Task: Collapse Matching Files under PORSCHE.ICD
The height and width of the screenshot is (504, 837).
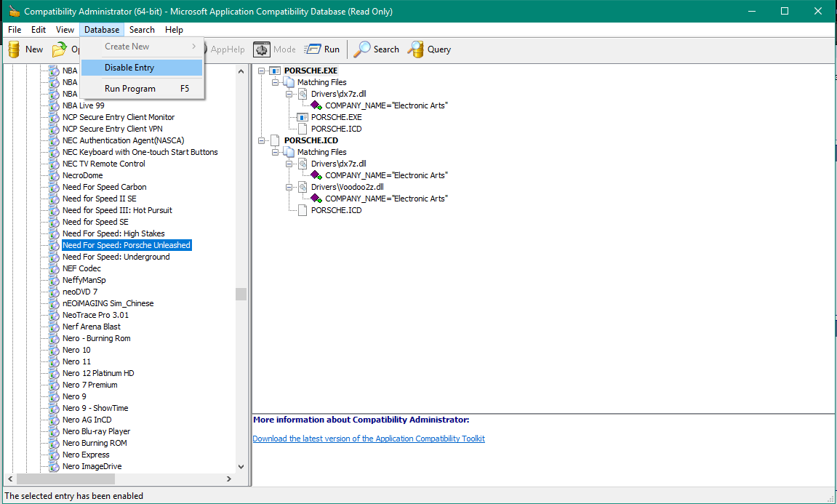Action: pyautogui.click(x=276, y=152)
